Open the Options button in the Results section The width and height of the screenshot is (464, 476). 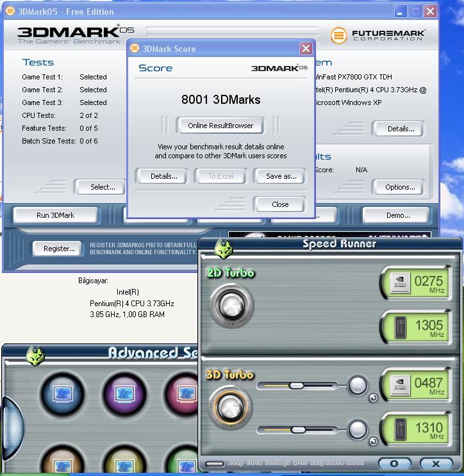[399, 187]
